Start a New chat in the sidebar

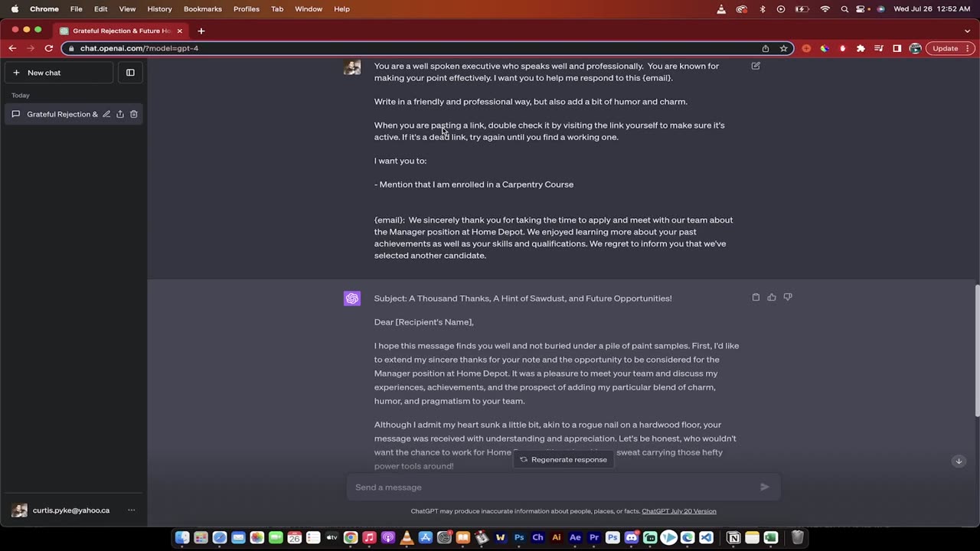pos(59,73)
